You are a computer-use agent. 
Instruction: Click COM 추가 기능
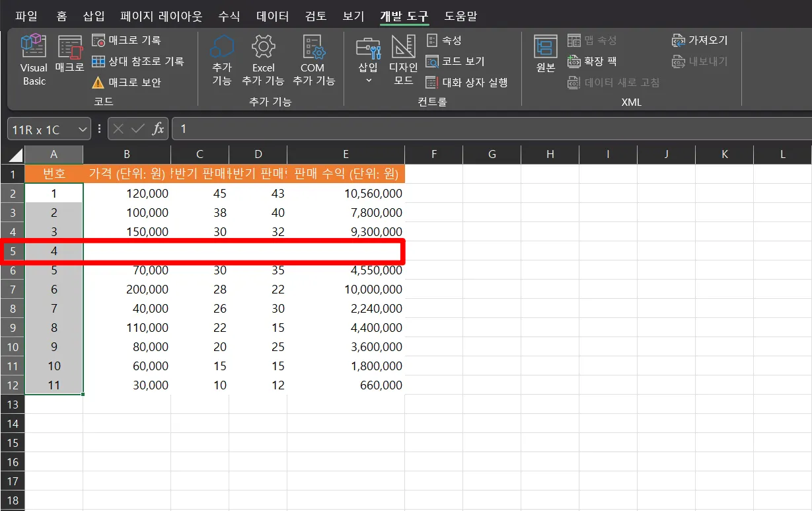click(x=313, y=59)
